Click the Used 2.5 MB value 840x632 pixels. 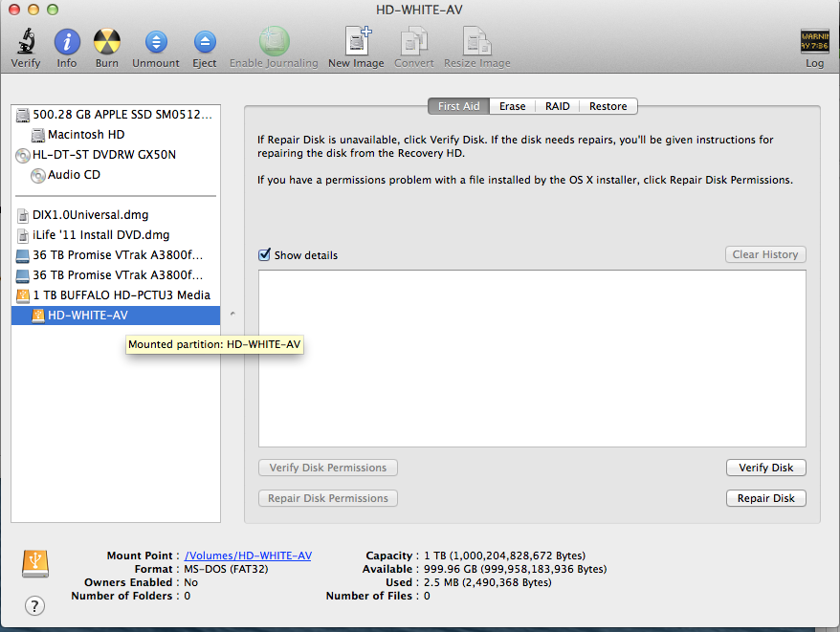point(488,582)
